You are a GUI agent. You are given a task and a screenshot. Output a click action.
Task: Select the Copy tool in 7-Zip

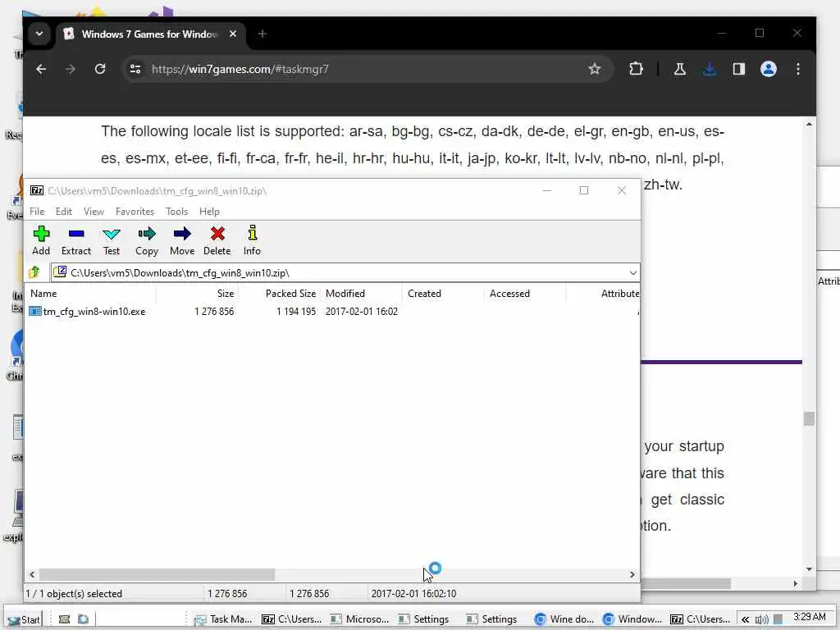click(146, 240)
